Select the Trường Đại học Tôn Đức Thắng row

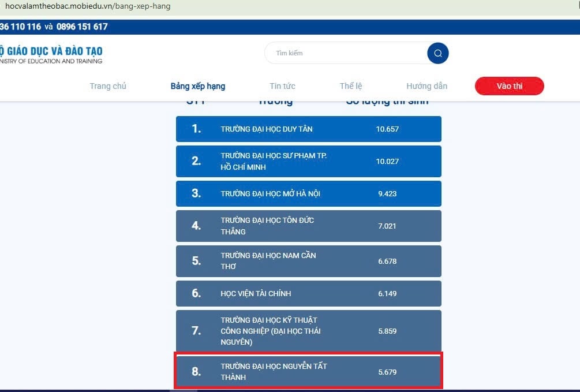[309, 226]
